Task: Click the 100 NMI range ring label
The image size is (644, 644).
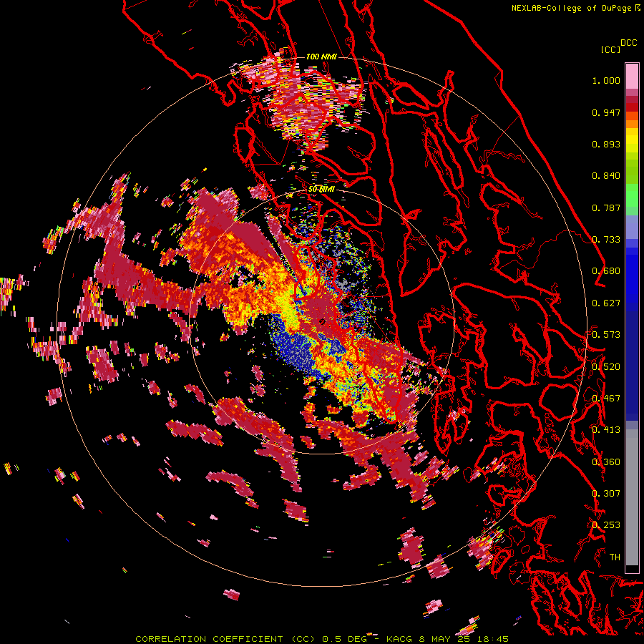Action: (x=321, y=57)
